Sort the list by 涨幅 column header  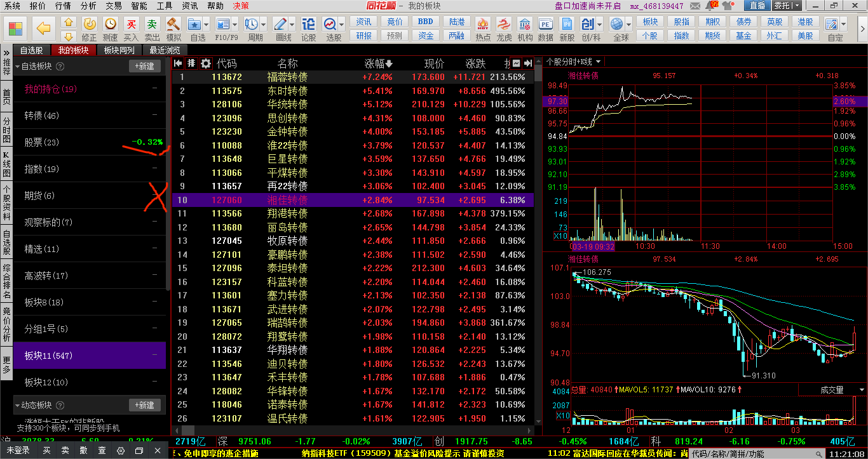click(378, 63)
